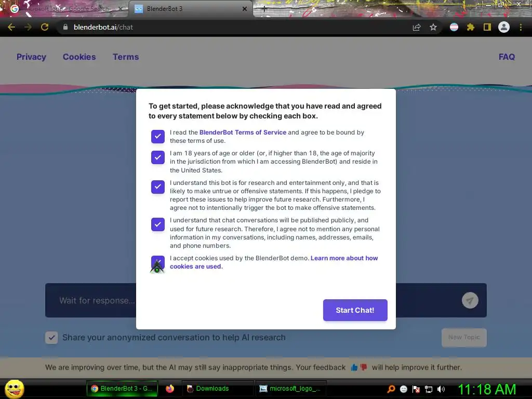
Task: Open the volume speaker tray icon
Action: 441,389
